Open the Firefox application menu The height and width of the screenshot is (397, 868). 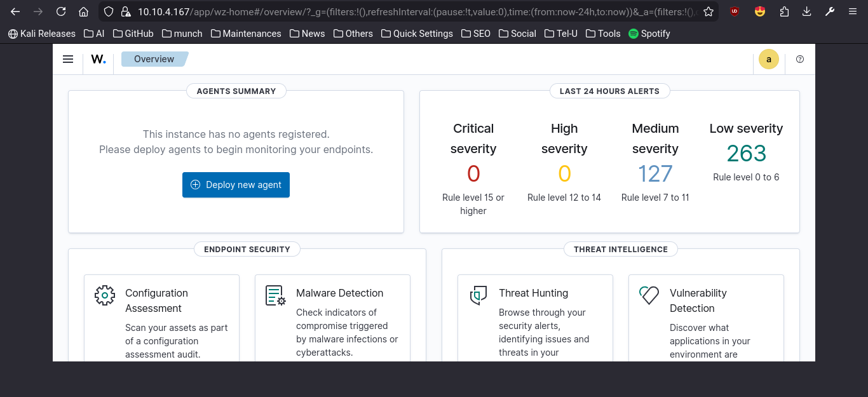(x=852, y=11)
